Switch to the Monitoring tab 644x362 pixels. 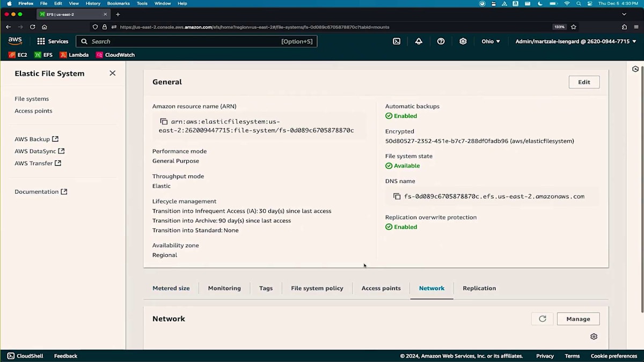pyautogui.click(x=224, y=288)
